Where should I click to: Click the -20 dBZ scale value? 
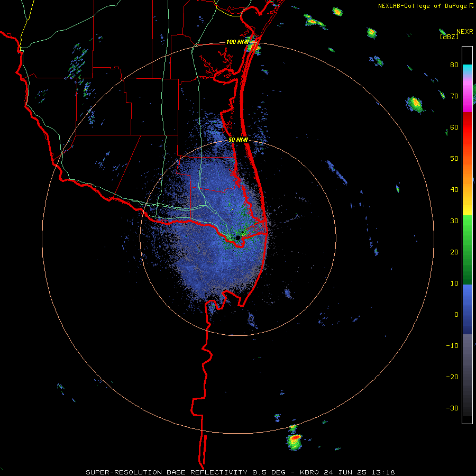[452, 377]
